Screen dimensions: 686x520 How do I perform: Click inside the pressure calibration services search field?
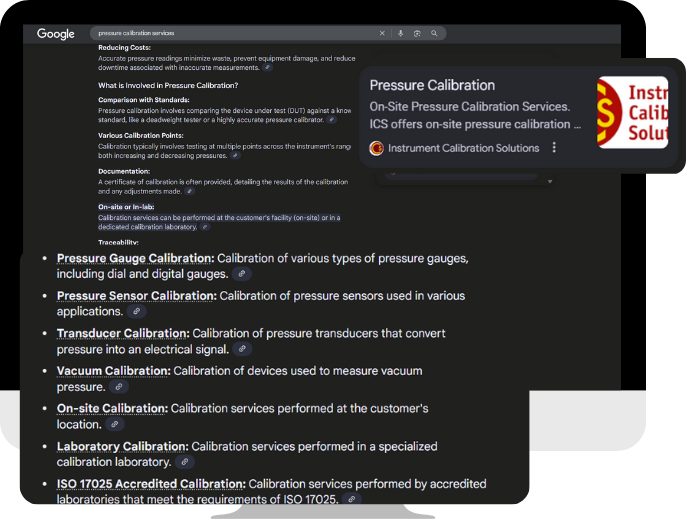(230, 33)
